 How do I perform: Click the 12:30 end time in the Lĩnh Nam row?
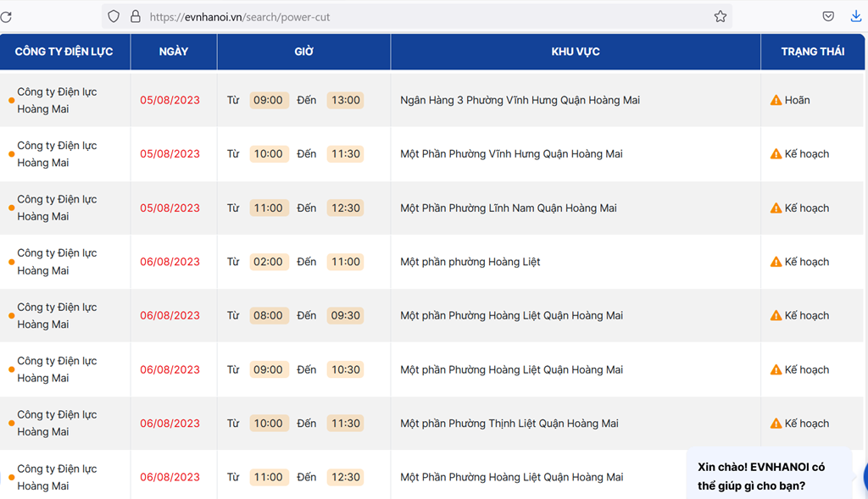(346, 208)
